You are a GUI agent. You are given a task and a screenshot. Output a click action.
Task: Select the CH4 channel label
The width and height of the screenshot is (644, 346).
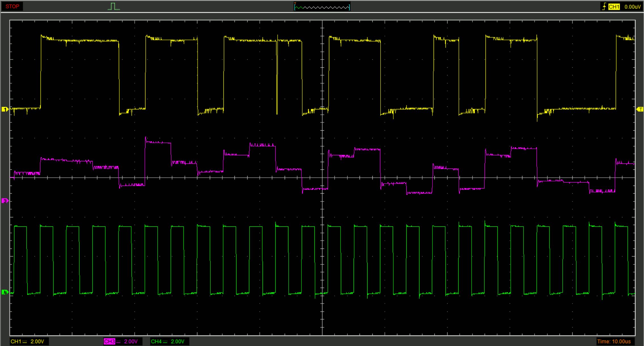click(x=156, y=341)
